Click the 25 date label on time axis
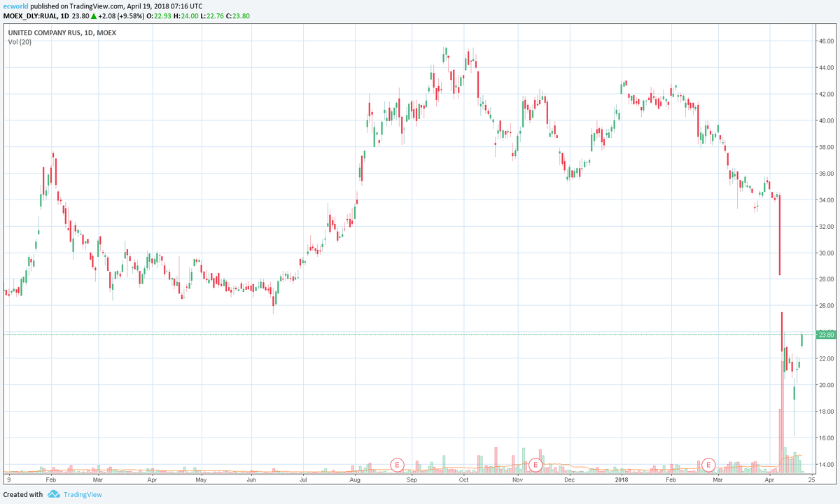This screenshot has width=840, height=504. point(811,480)
